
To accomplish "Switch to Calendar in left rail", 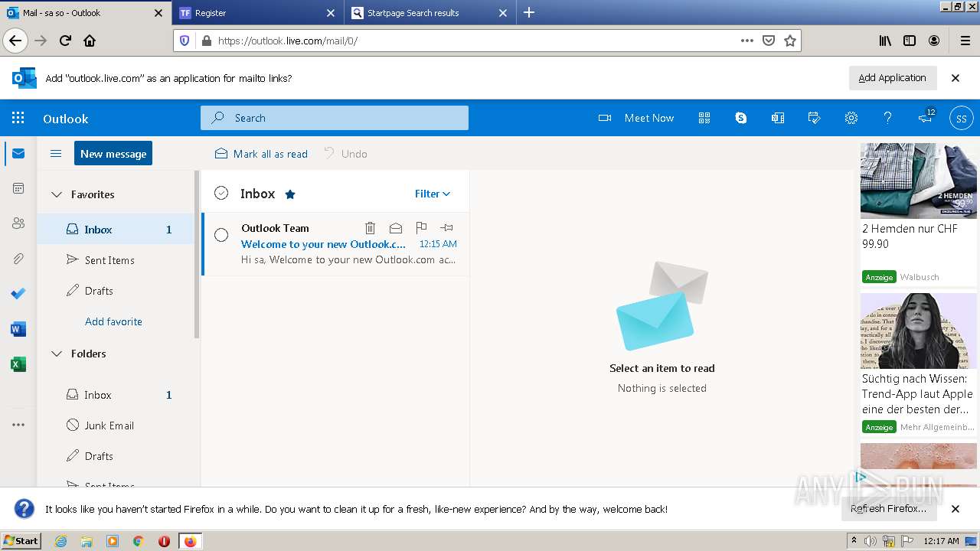I will tap(18, 188).
